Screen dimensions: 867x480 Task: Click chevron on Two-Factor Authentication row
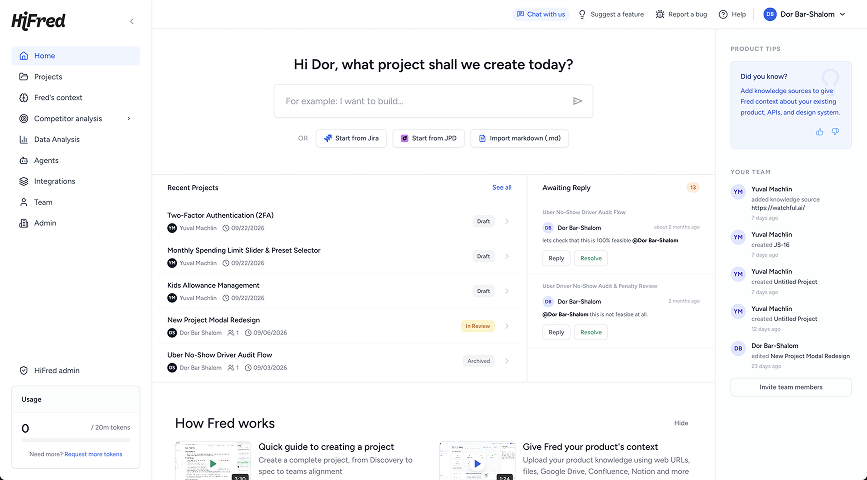pos(507,221)
